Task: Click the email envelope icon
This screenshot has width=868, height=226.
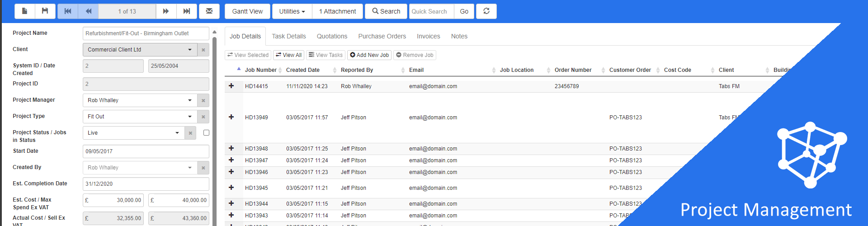Action: 209,11
